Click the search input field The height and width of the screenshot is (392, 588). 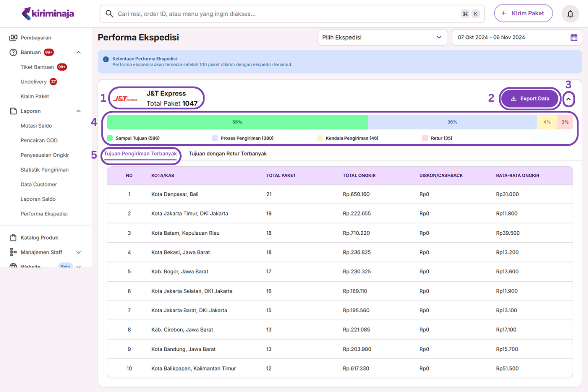[x=287, y=14]
